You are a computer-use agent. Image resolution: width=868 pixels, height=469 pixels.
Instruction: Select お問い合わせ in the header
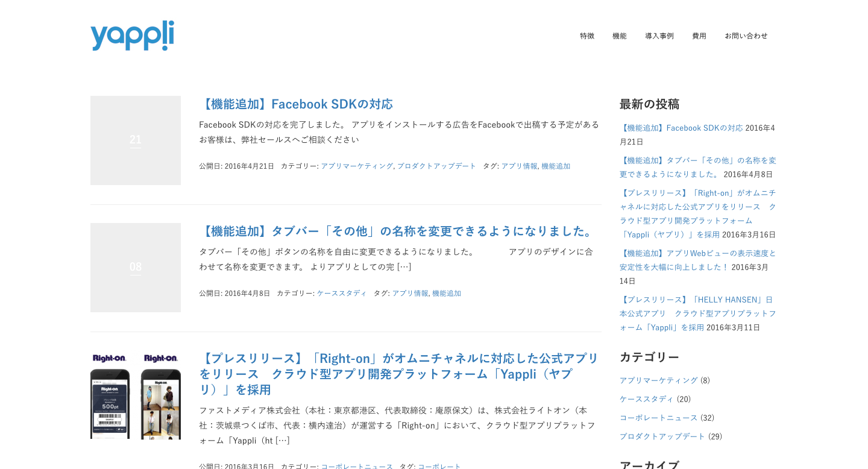click(x=746, y=36)
